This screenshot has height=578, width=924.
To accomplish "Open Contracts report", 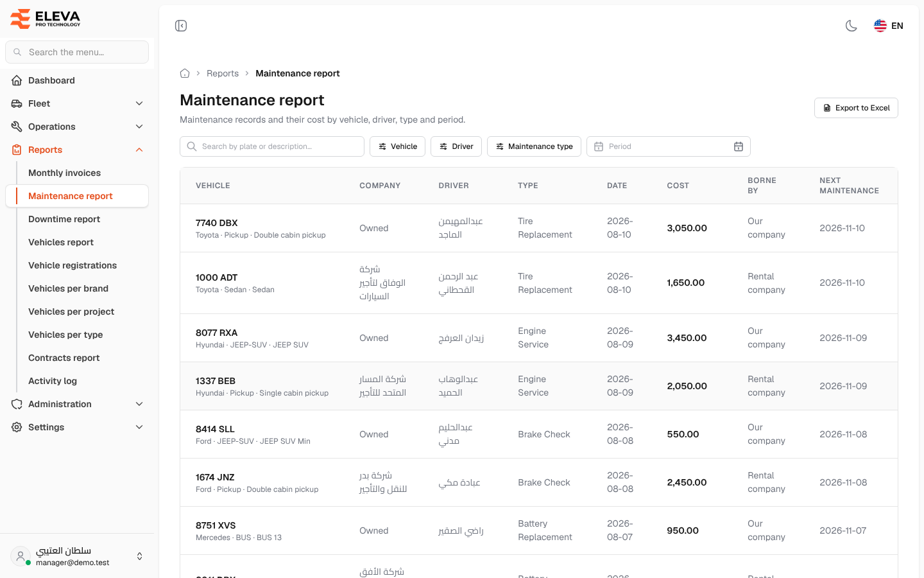I will 64,358.
